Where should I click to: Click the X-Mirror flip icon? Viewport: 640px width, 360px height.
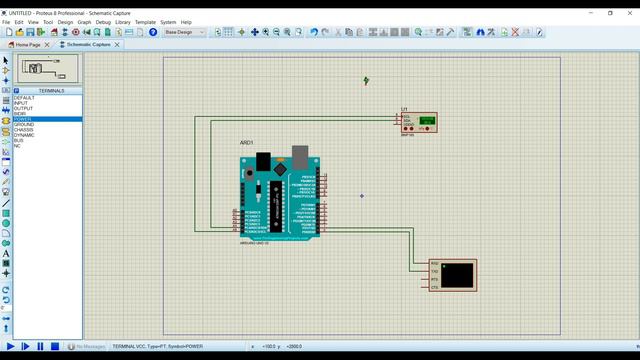click(6, 318)
